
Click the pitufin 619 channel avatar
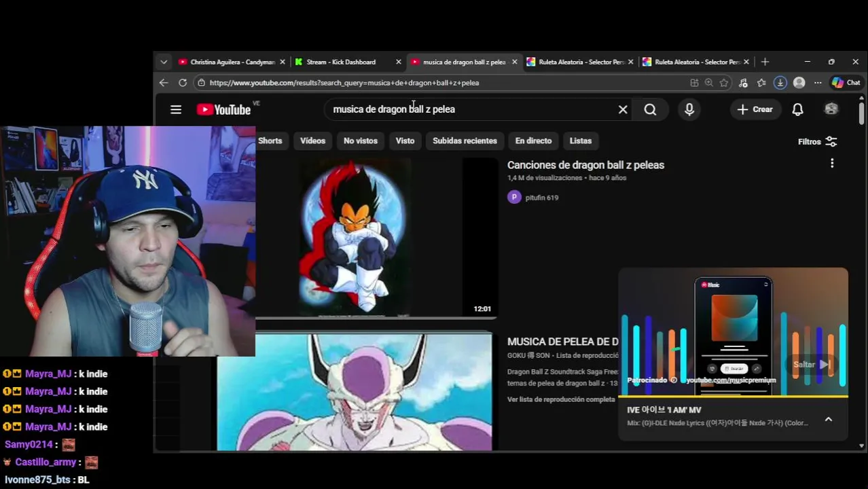(514, 197)
